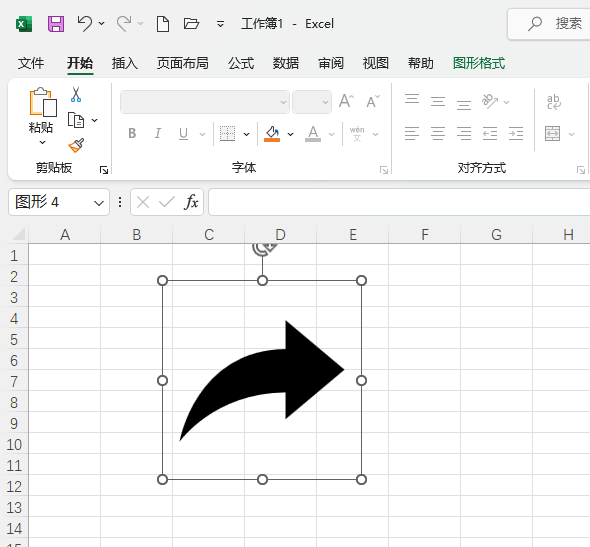Click inside the formula bar input
The width and height of the screenshot is (590, 547).
click(399, 202)
